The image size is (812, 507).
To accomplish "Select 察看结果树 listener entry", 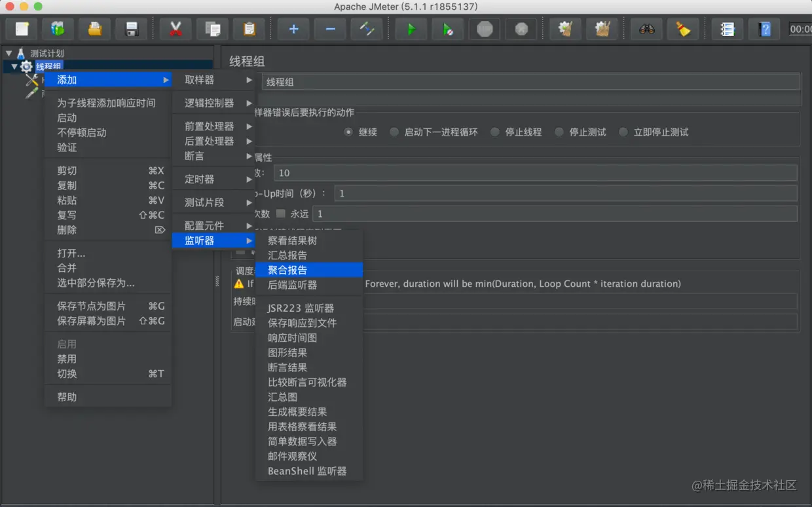I will coord(309,240).
